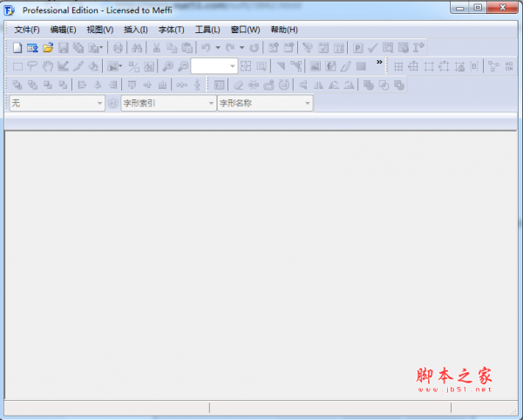This screenshot has width=523, height=420.
Task: Click the align top edges icon
Action: (x=132, y=85)
